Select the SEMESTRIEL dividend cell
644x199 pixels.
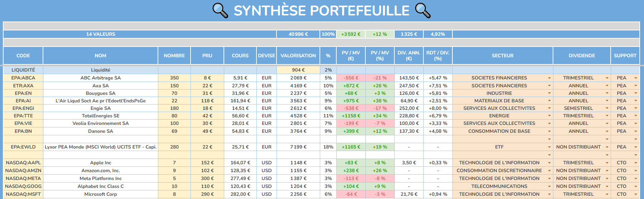pyautogui.click(x=582, y=108)
